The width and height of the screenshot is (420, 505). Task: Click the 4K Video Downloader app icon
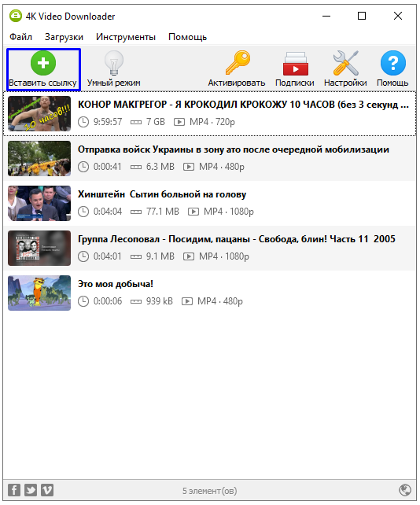pos(16,16)
